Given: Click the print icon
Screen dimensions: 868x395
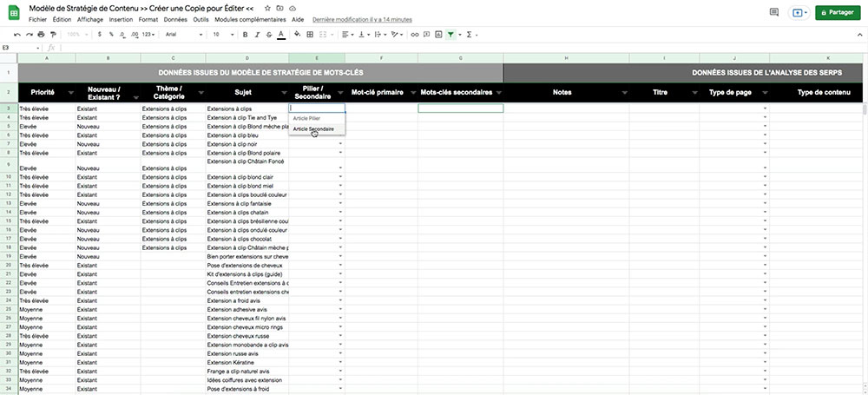Looking at the screenshot, I should coord(41,35).
